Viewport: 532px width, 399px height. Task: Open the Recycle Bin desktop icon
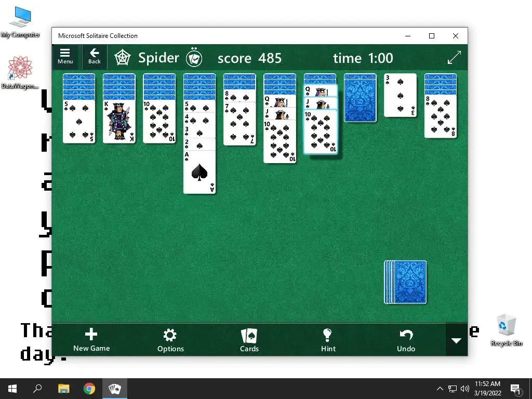point(506,330)
